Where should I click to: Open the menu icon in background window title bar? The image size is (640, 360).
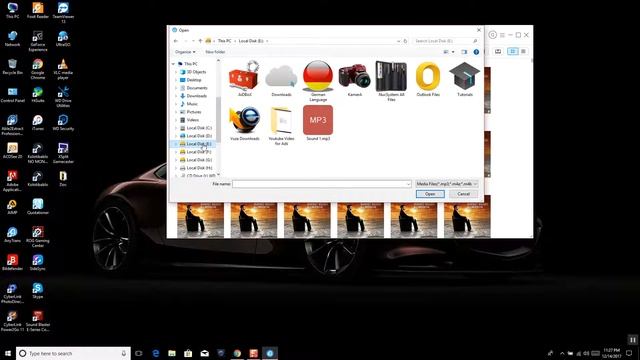[502, 35]
